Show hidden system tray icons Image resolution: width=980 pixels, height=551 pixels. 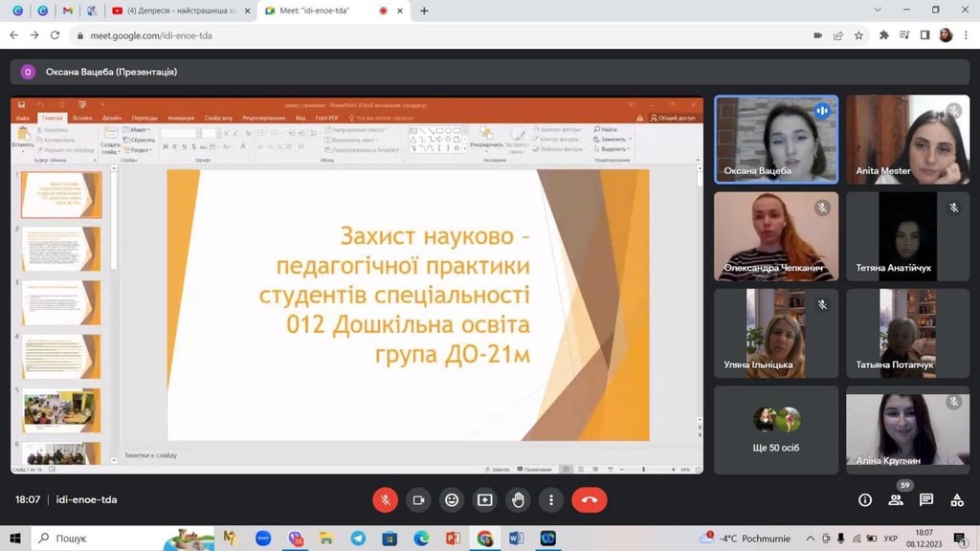(x=812, y=539)
